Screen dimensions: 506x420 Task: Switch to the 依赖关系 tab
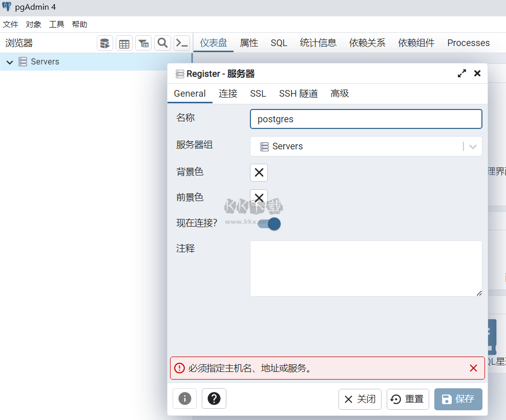(367, 43)
